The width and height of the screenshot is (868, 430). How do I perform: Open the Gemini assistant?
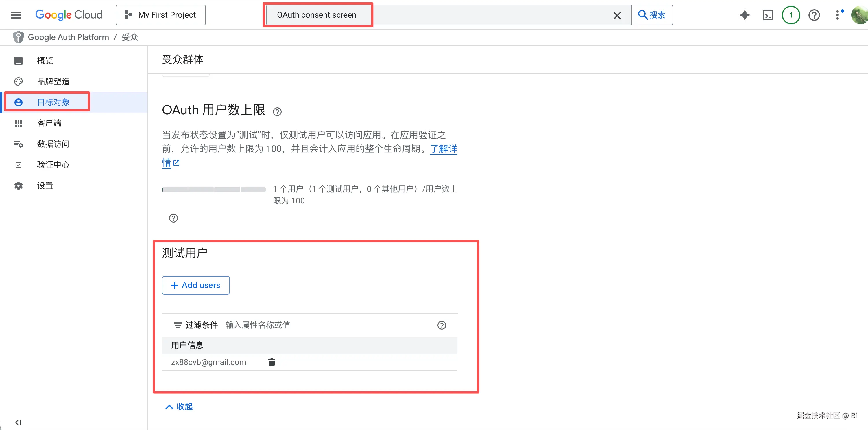coord(745,15)
